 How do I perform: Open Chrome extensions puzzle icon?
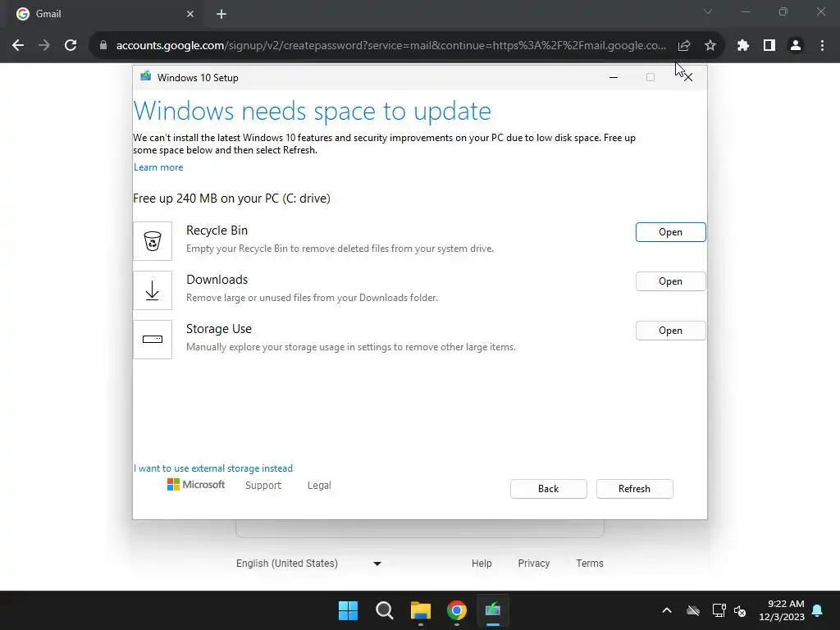(743, 46)
